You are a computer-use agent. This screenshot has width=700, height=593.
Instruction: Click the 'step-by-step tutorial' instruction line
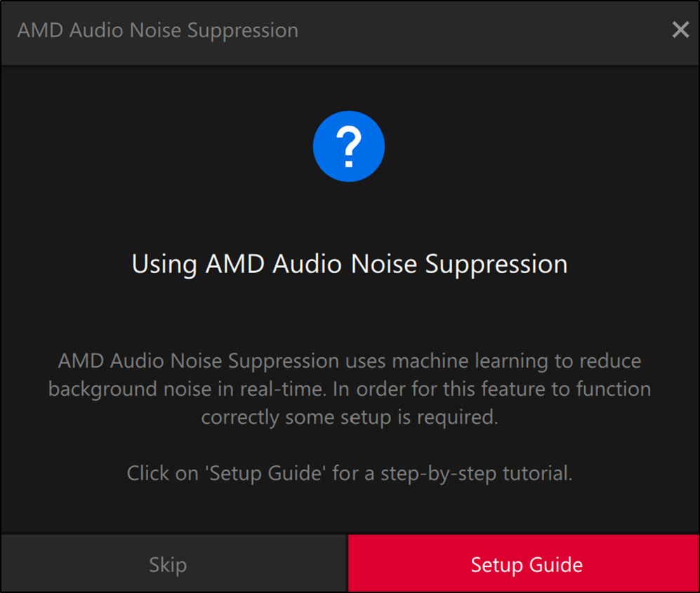[350, 473]
